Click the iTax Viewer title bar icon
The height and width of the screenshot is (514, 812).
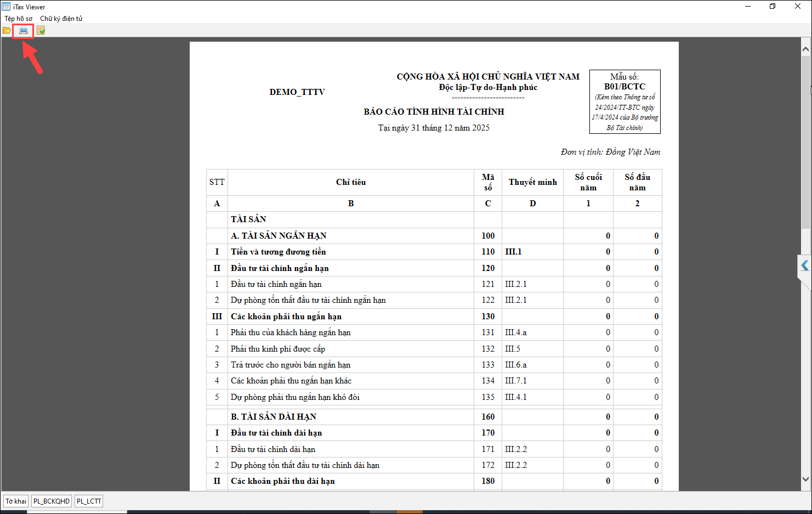point(6,7)
